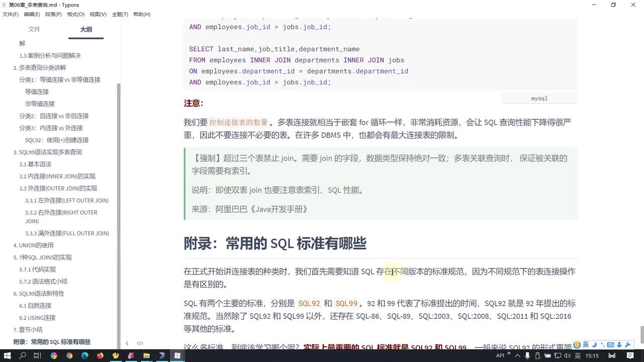The image size is (644, 362).
Task: Toggle source code mode icon
Action: pos(140,343)
